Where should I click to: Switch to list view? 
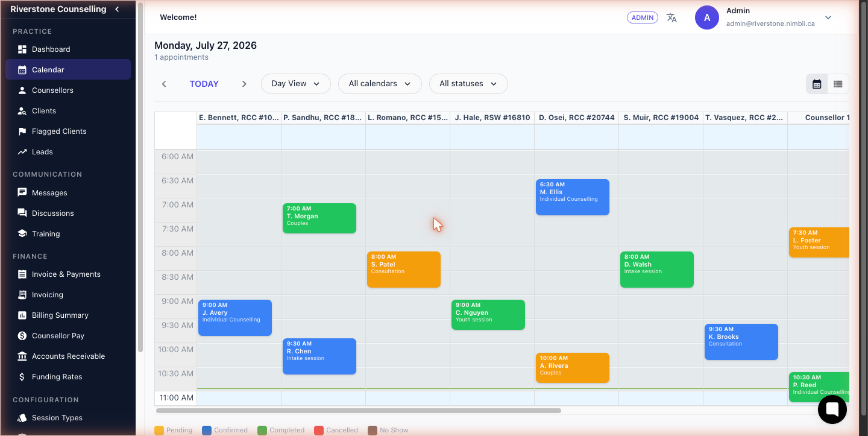tap(838, 84)
